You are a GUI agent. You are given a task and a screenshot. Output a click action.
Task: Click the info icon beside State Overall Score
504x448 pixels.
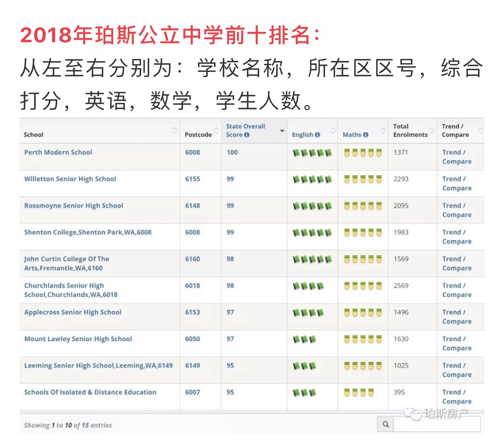(247, 135)
